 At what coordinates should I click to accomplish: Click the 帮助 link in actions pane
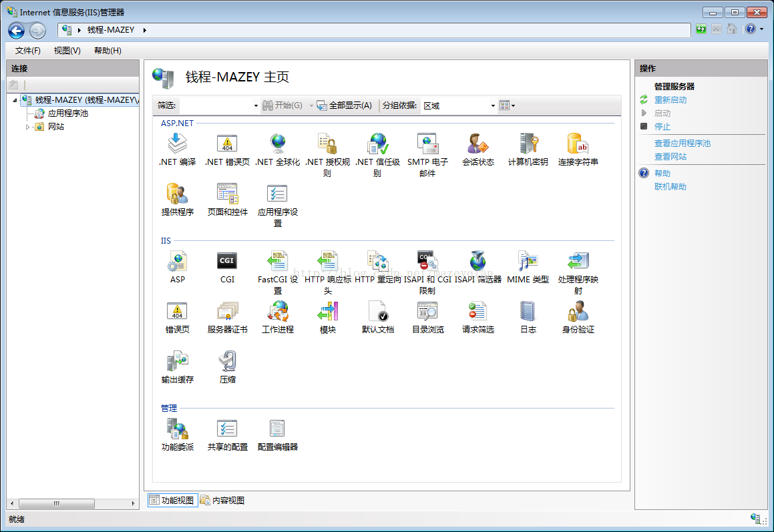tap(662, 174)
